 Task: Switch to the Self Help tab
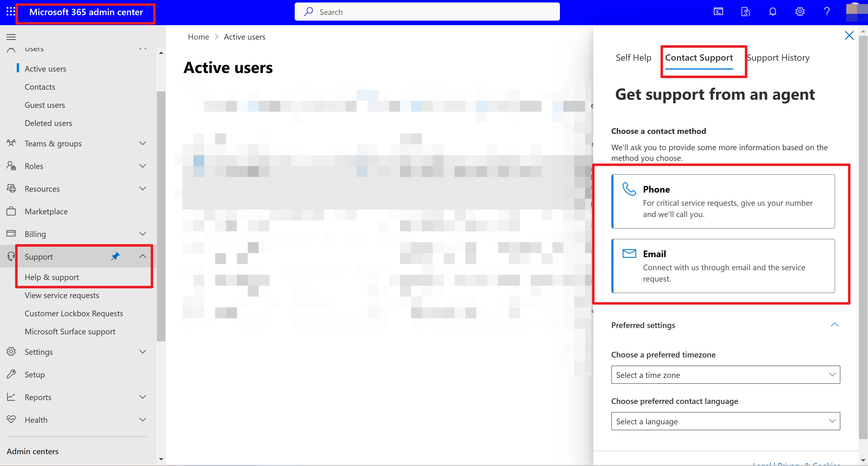[633, 58]
